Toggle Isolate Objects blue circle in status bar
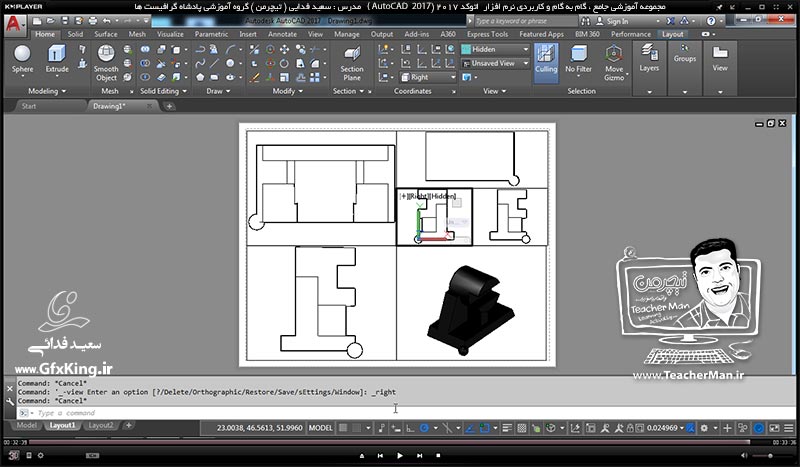This screenshot has width=800, height=467. tap(759, 428)
